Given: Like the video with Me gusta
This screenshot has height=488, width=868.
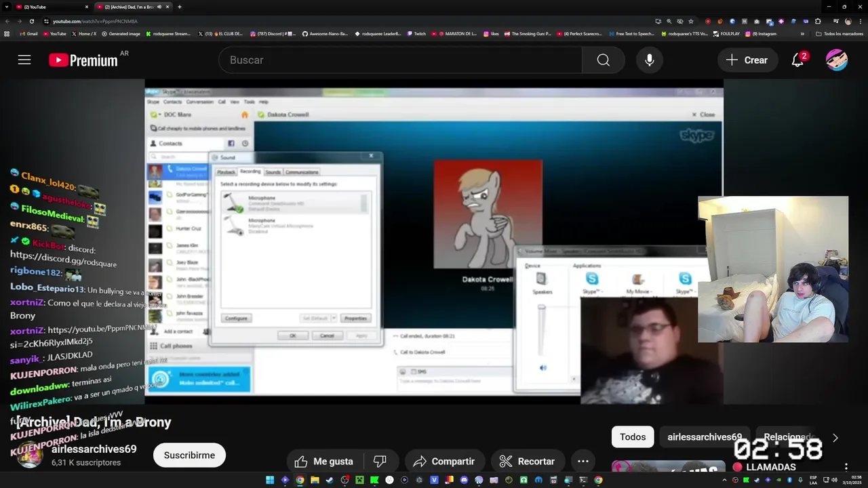Looking at the screenshot, I should point(324,462).
